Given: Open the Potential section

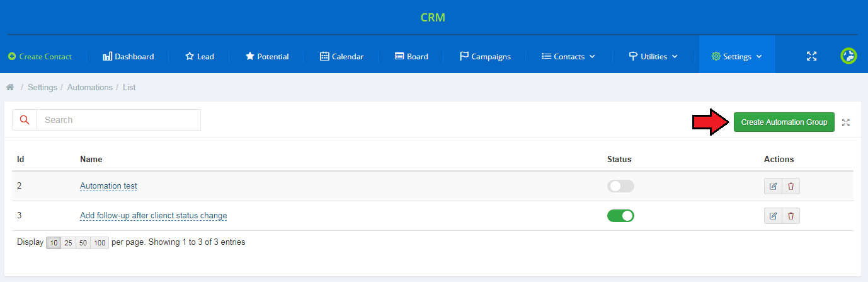Looking at the screenshot, I should point(267,56).
